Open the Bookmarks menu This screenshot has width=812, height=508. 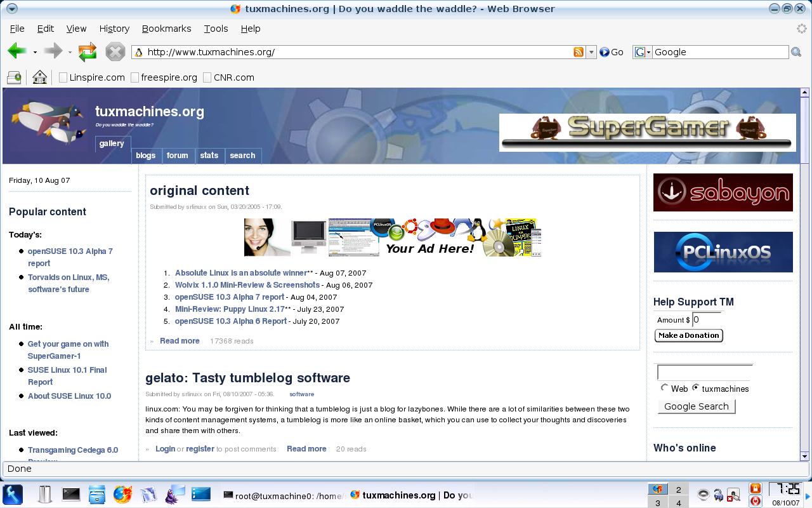[x=166, y=29]
